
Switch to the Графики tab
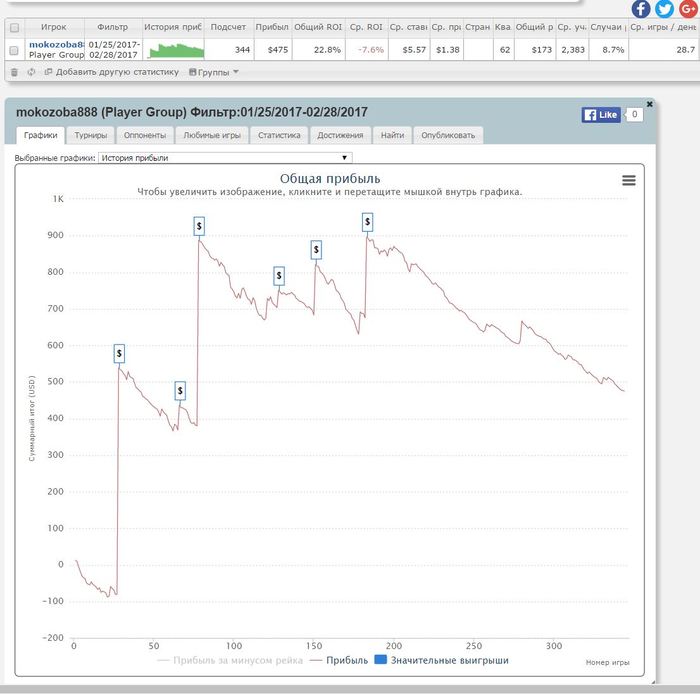(41, 135)
